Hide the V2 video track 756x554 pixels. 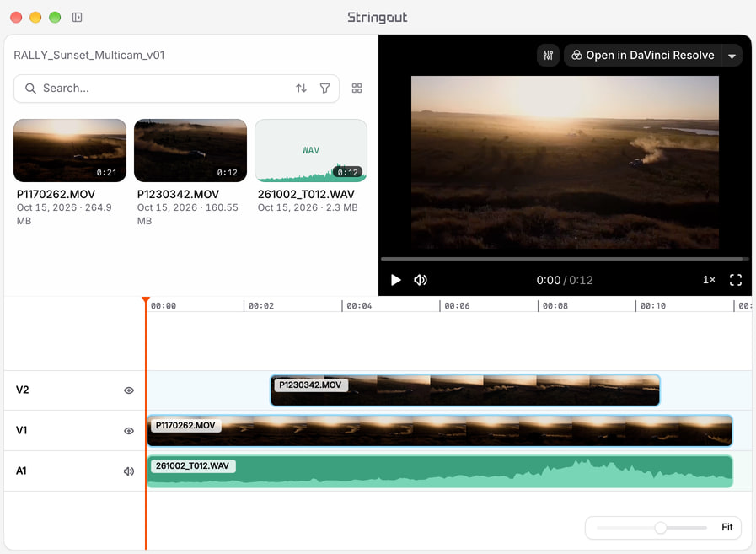[129, 390]
